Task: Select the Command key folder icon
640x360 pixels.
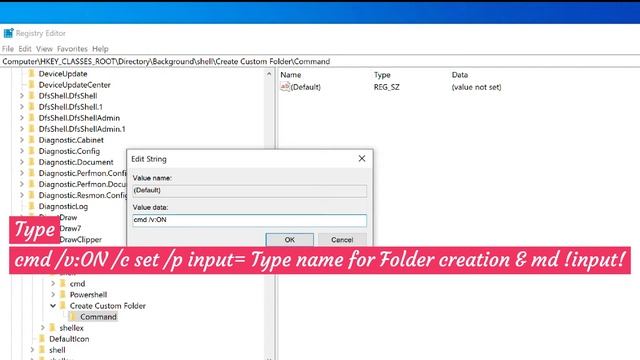Action: [73, 317]
